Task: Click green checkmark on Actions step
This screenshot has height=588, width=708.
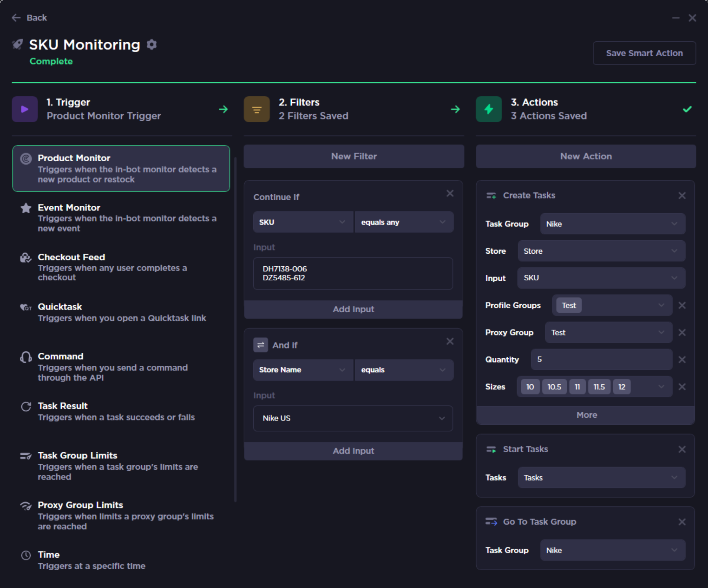Action: coord(687,109)
